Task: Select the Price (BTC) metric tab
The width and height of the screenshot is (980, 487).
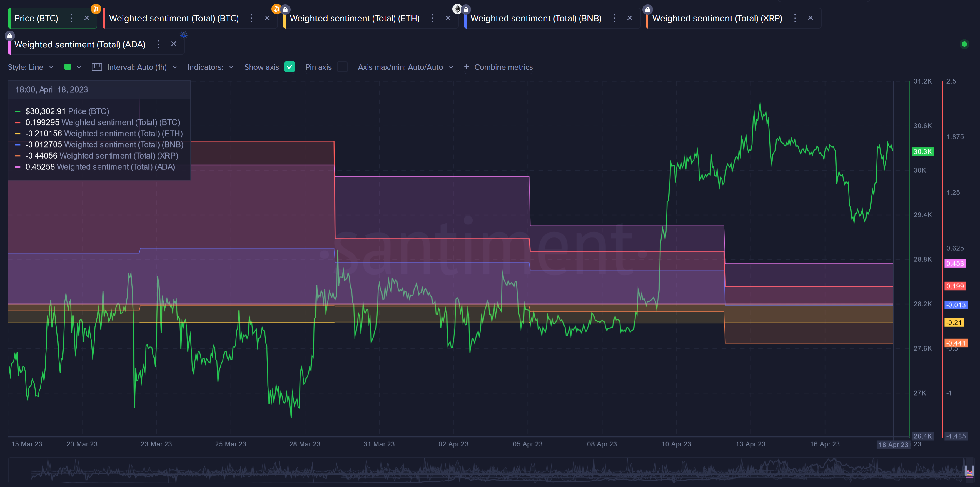Action: coord(36,18)
